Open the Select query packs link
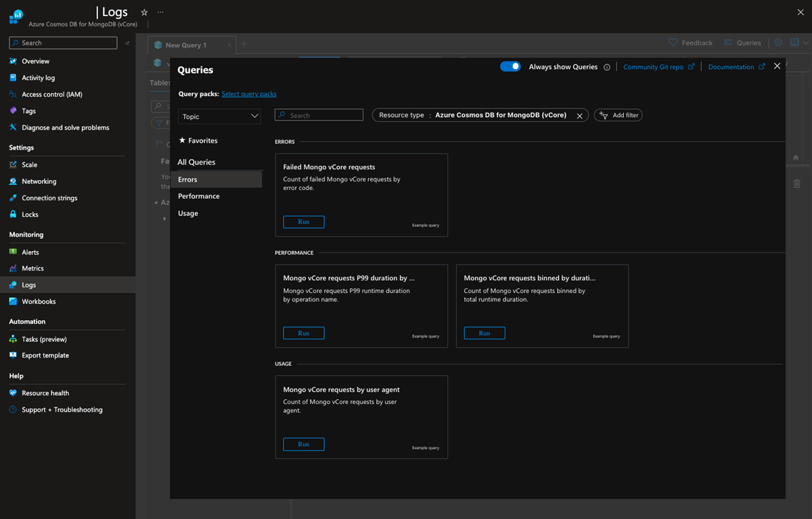Screen dimensions: 812x519 [249, 94]
